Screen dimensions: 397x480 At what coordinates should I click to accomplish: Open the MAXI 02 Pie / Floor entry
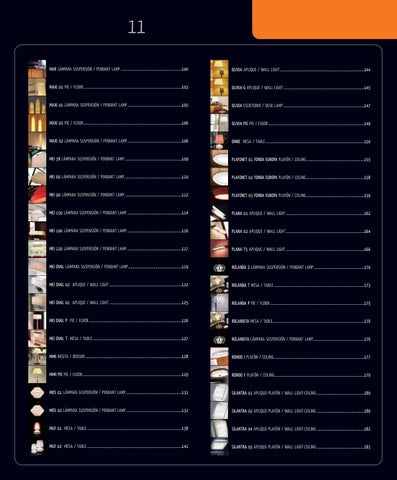click(x=118, y=123)
